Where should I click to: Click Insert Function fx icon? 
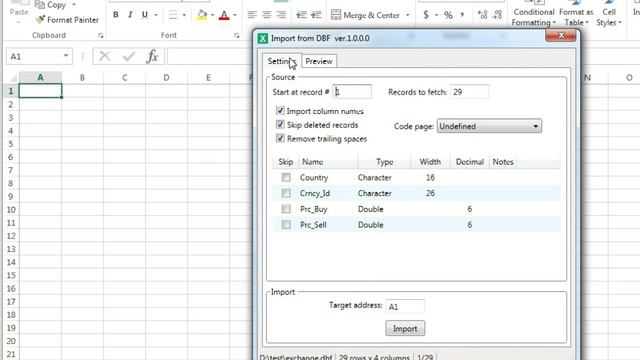[152, 56]
